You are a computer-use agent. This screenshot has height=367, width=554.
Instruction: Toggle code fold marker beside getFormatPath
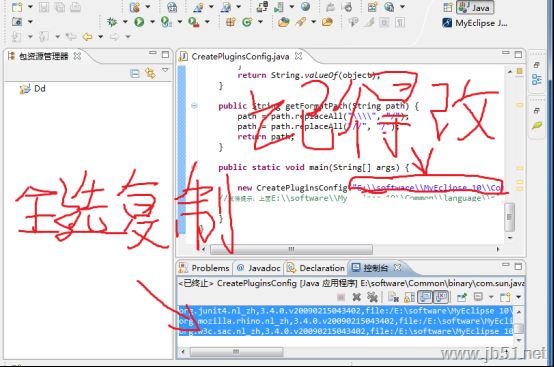coord(194,106)
